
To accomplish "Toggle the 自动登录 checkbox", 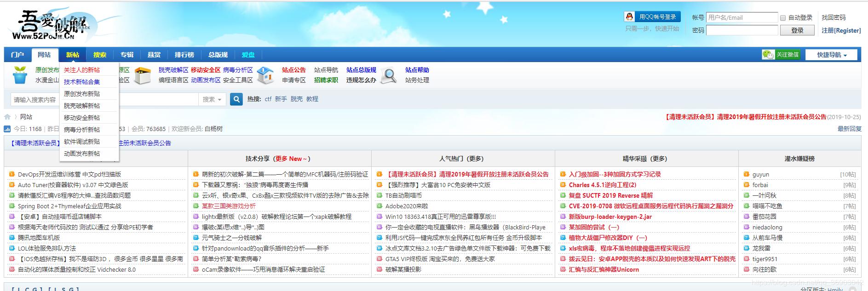I will click(783, 17).
